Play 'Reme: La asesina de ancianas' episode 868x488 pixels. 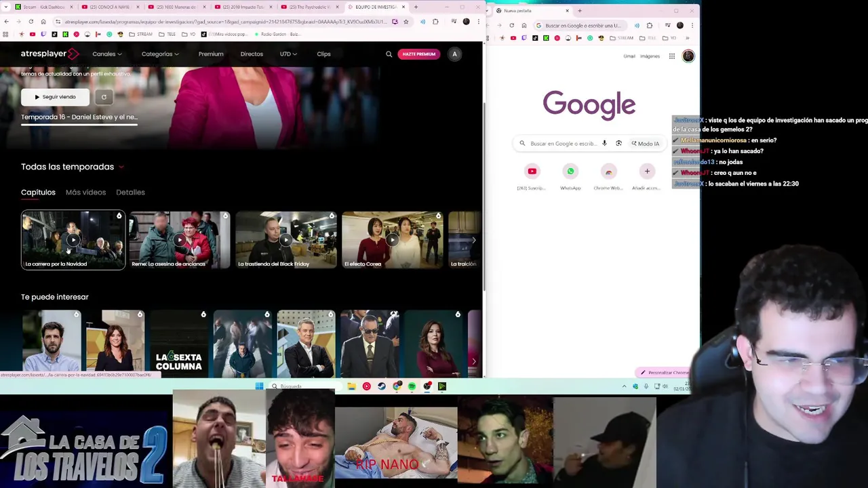[x=180, y=239]
